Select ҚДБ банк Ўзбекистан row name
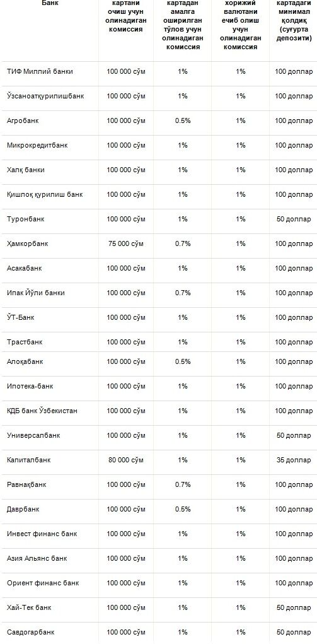The image size is (317, 644). pos(42,411)
